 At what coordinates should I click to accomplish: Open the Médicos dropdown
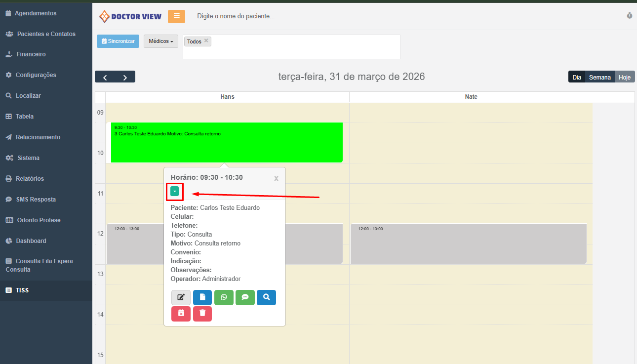[160, 41]
